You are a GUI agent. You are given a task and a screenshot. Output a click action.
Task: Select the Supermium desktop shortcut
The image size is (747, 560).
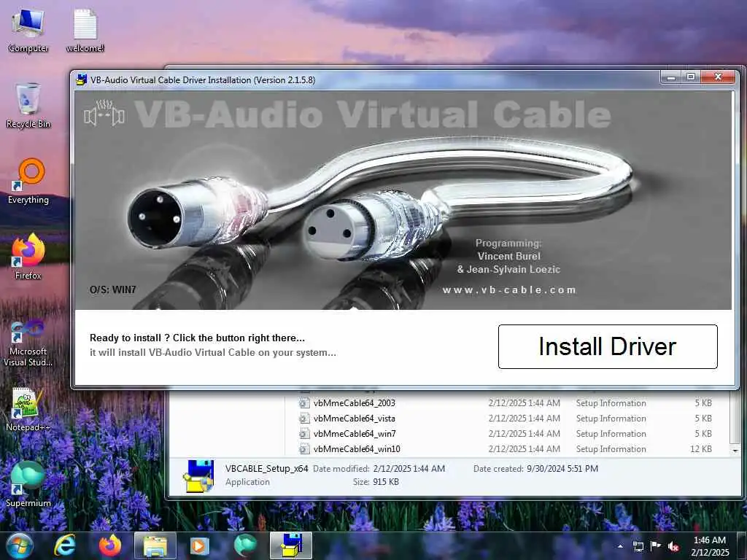tap(28, 484)
